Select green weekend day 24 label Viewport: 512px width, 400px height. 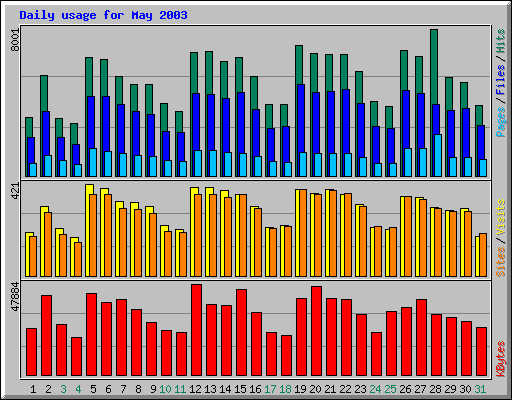[x=375, y=389]
